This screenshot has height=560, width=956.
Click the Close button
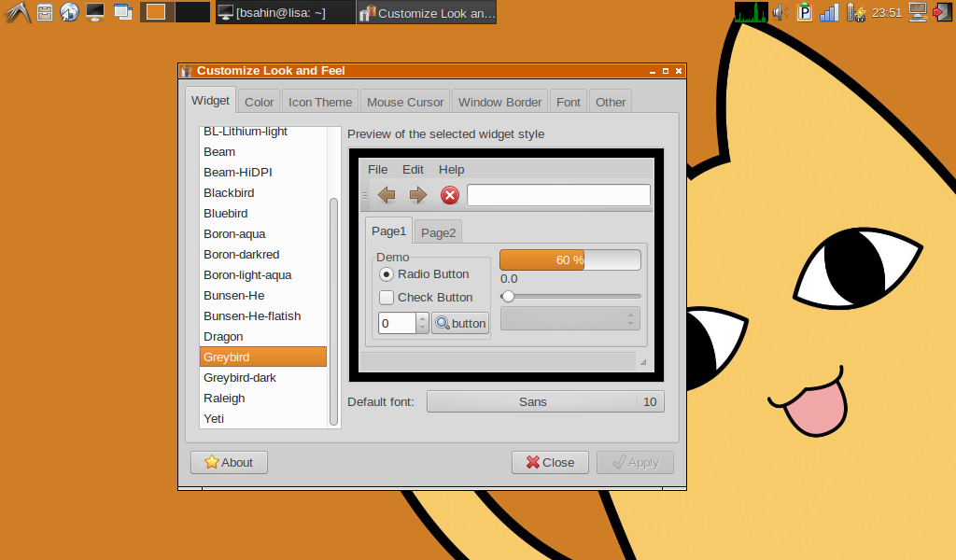[x=550, y=463]
